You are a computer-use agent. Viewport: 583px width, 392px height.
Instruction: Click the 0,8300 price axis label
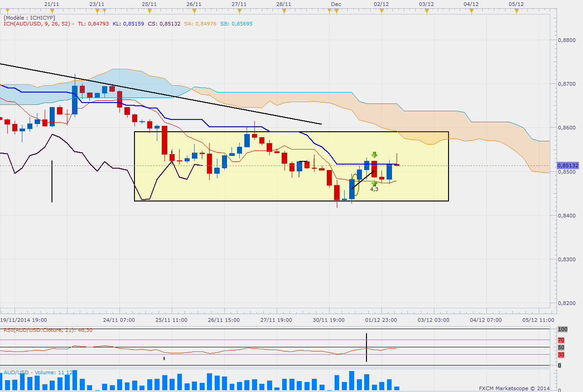click(567, 259)
